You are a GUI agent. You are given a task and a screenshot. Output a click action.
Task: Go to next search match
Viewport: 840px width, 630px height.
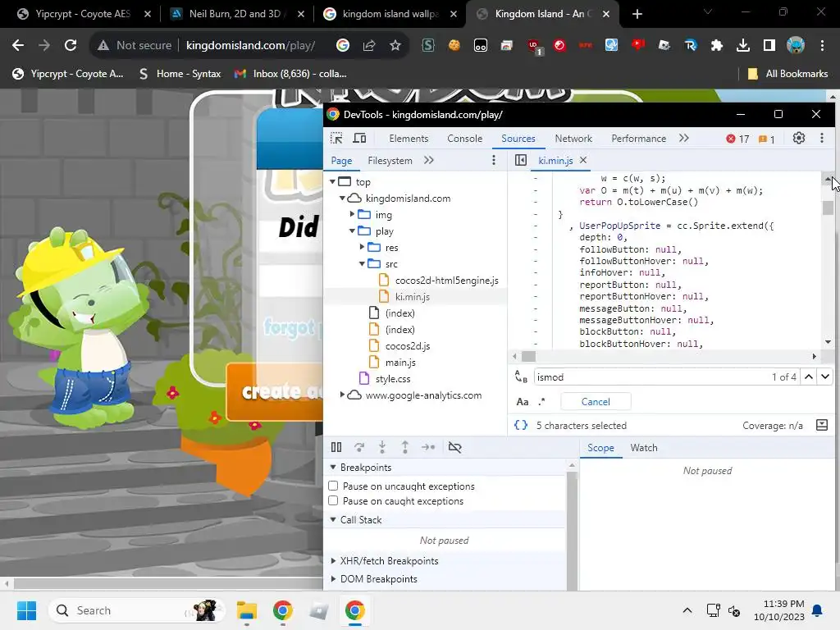pos(825,377)
